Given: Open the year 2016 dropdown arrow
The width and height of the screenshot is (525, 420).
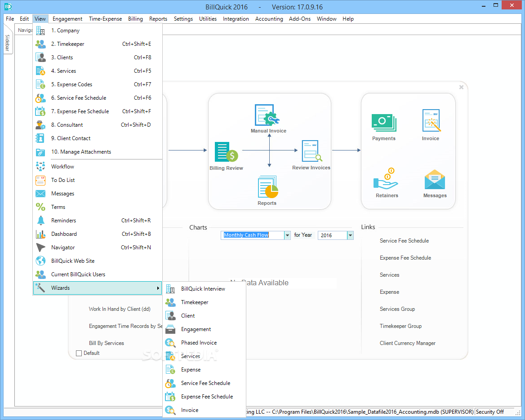Looking at the screenshot, I should (350, 235).
